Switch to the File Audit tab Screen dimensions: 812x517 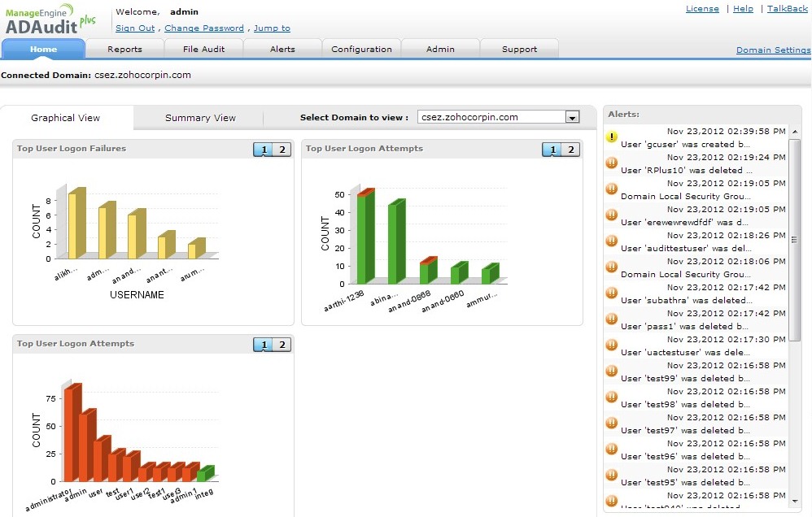coord(203,49)
